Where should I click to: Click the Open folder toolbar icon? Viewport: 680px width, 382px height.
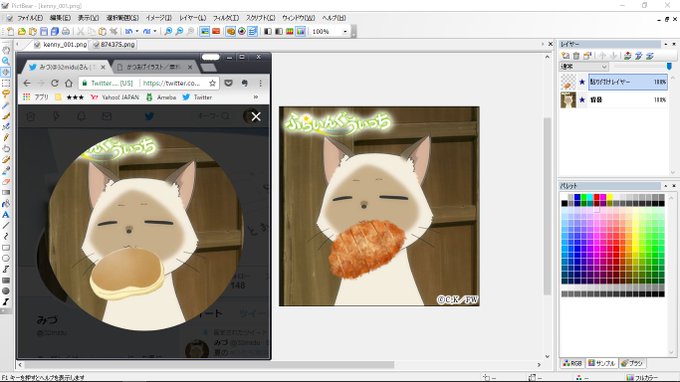point(21,31)
